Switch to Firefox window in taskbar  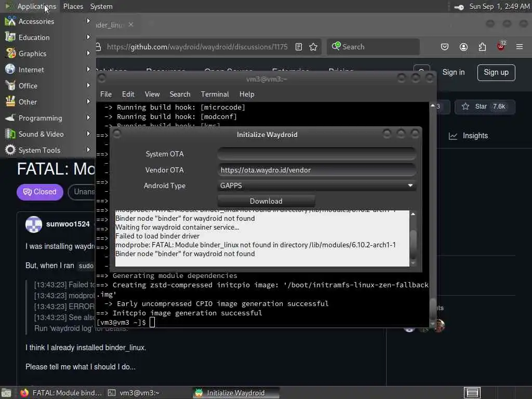click(60, 393)
